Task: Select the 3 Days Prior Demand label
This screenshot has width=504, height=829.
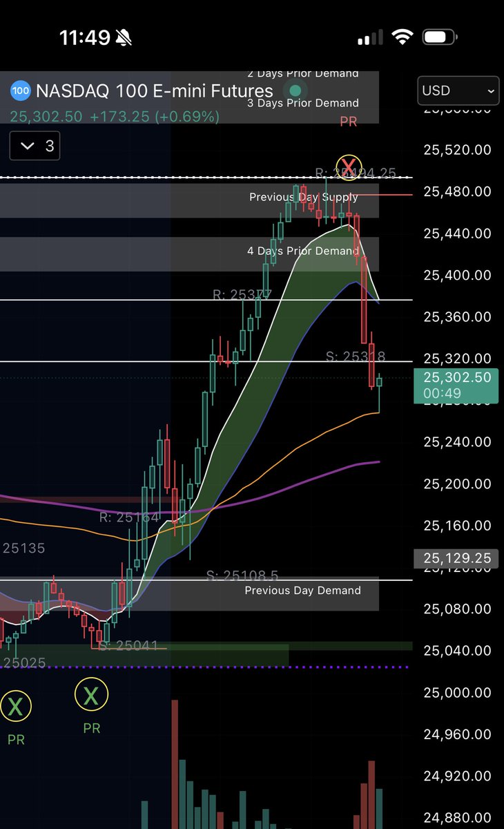Action: point(303,103)
